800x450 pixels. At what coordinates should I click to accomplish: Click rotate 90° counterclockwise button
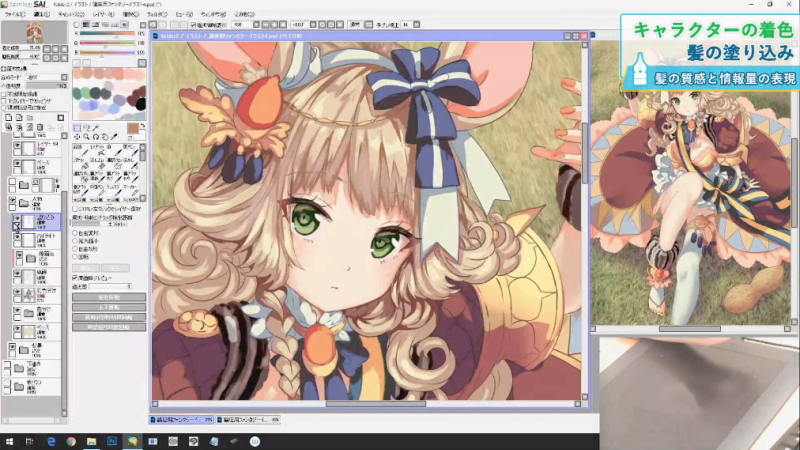tap(109, 317)
